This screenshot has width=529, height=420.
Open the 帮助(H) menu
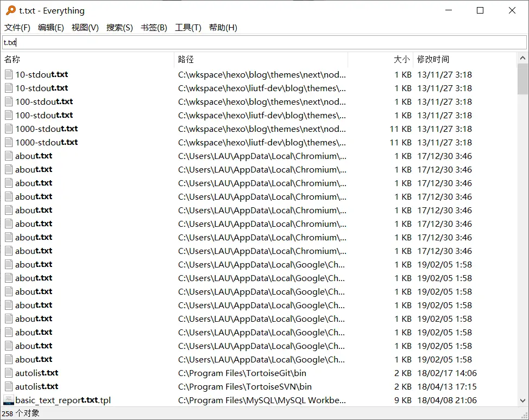(x=223, y=28)
